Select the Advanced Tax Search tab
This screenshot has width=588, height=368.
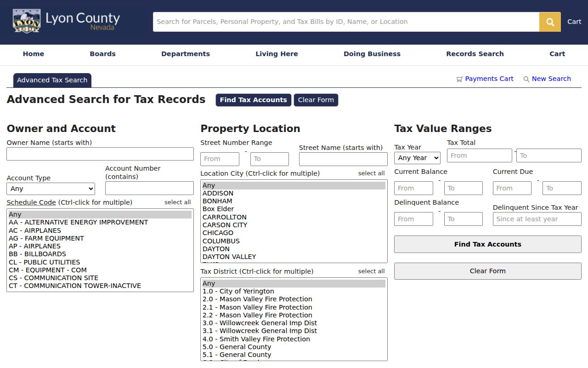click(52, 80)
